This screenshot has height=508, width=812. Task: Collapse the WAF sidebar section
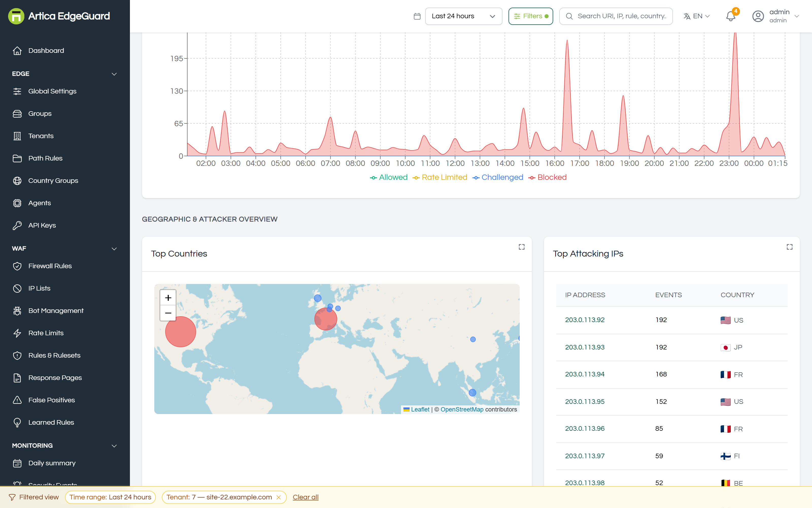[x=65, y=249]
